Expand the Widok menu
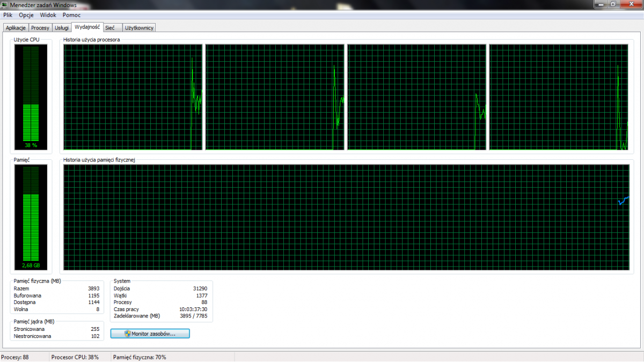This screenshot has width=644, height=362. (48, 15)
